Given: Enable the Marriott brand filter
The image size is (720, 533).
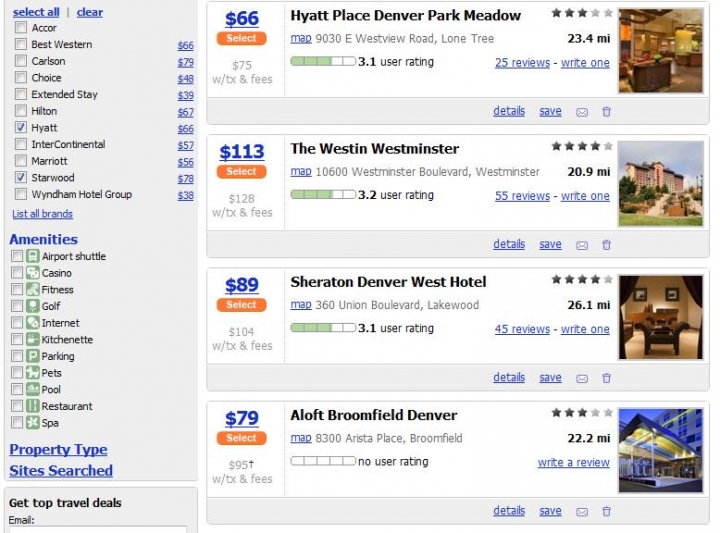Looking at the screenshot, I should [x=21, y=161].
